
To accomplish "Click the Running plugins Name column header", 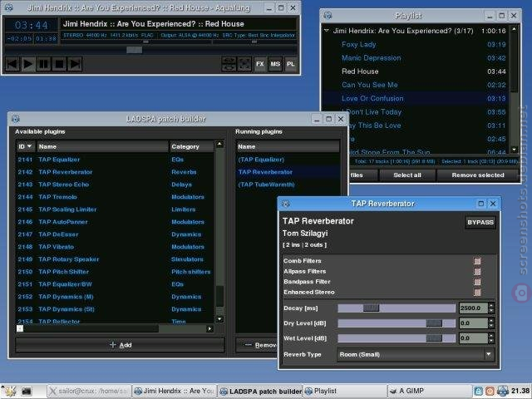I will click(x=288, y=146).
